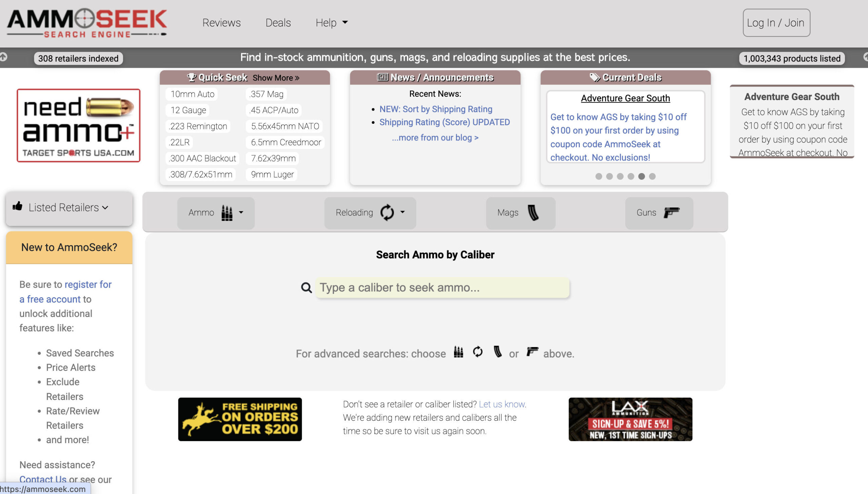Click the arrow icon left of the retailers-indexed bar

tap(3, 57)
